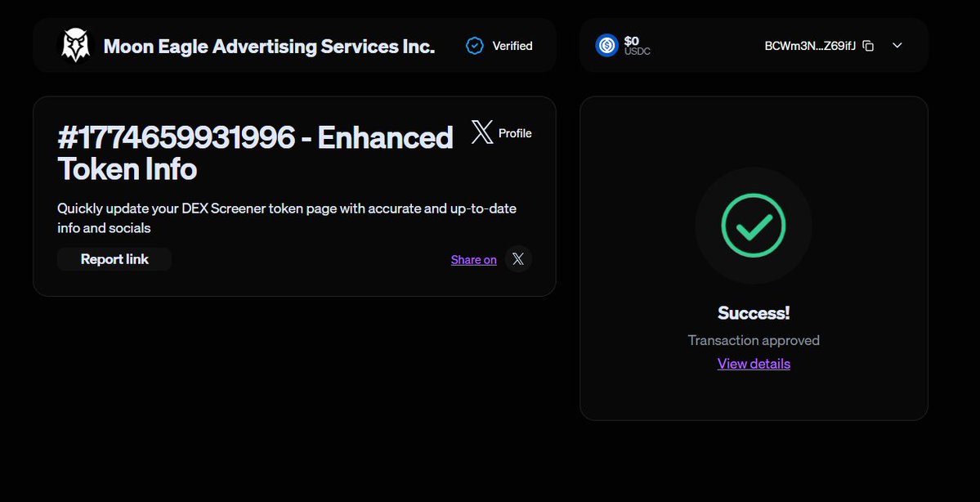Click the Transaction approved text
980x502 pixels.
coord(754,340)
